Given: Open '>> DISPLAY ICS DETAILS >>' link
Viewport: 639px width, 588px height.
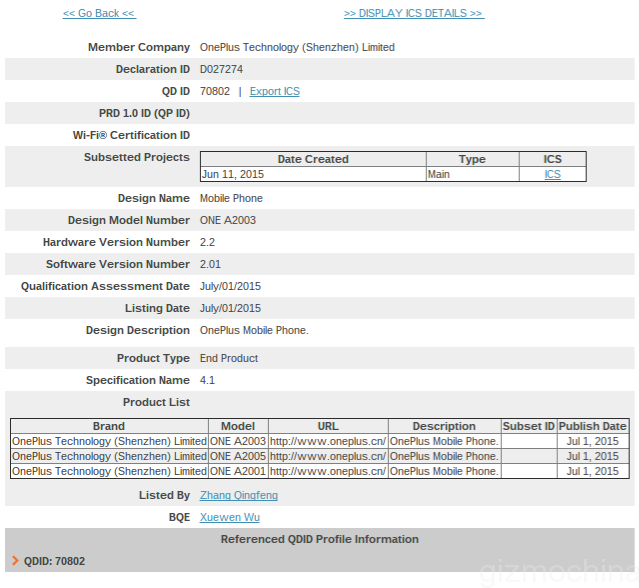Looking at the screenshot, I should [414, 13].
